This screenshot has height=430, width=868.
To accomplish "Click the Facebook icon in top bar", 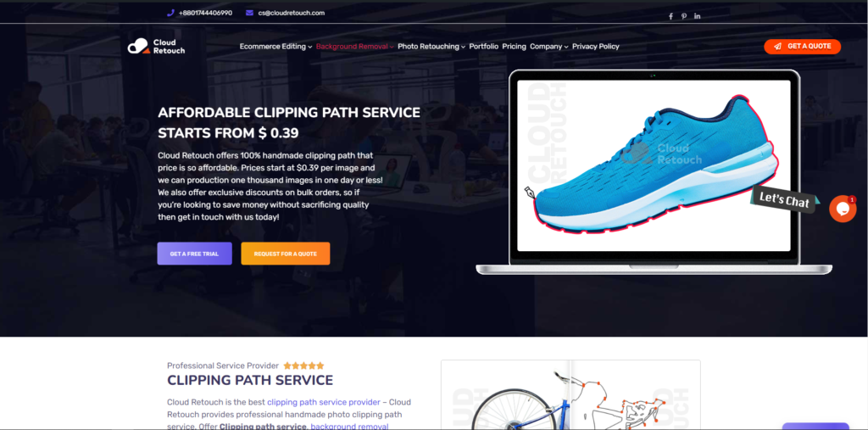I will tap(670, 16).
